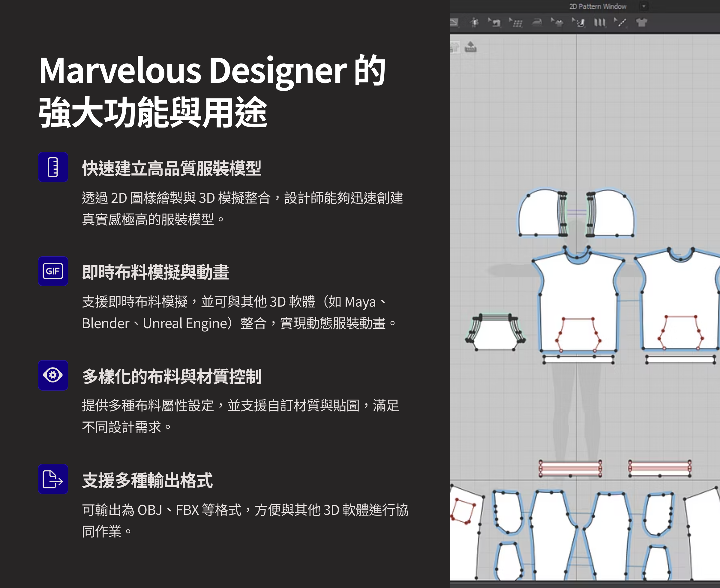720x588 pixels.
Task: Click the GIF feature icon
Action: point(53,271)
